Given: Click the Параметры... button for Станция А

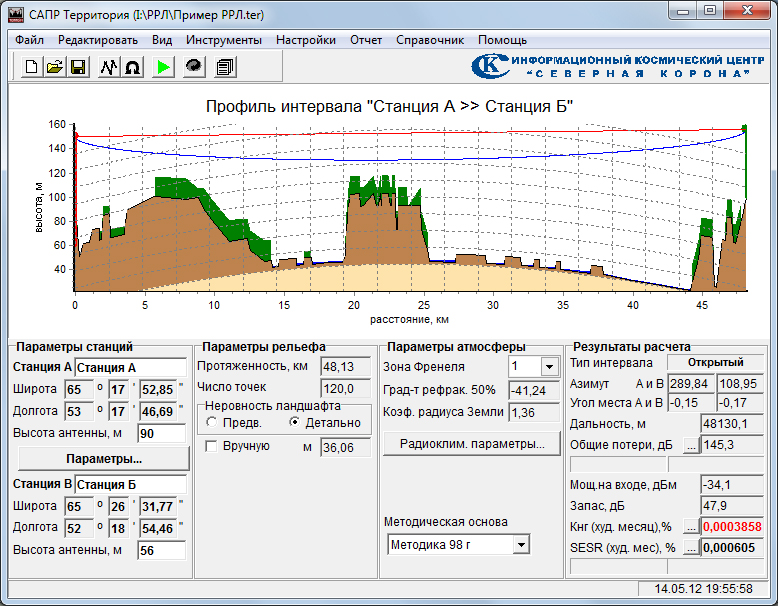Looking at the screenshot, I should pos(104,459).
